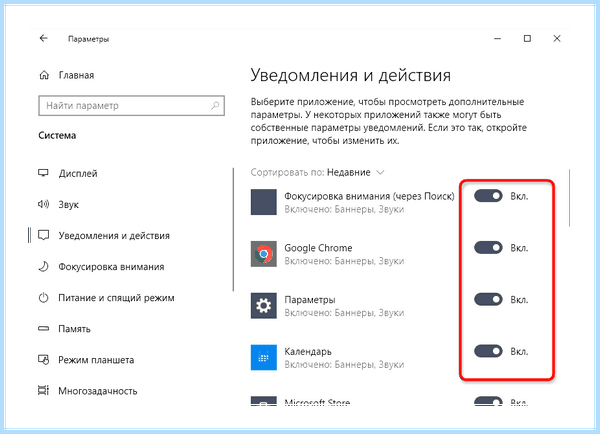Screen dimensions: 600x434
Task: Click the Дисплей monitor icon
Action: (x=43, y=173)
